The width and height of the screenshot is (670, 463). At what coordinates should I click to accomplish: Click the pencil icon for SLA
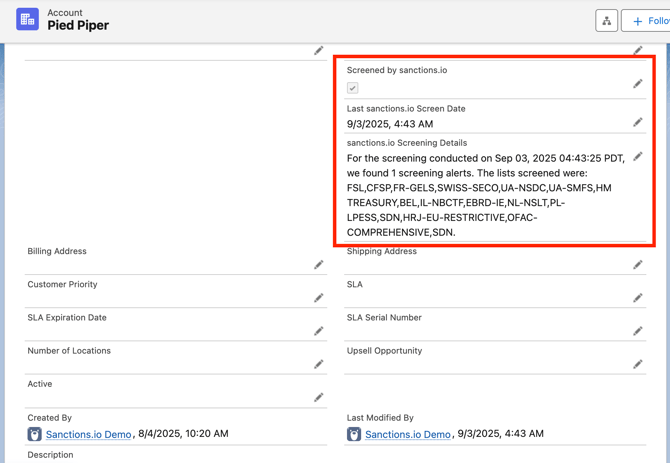(638, 298)
